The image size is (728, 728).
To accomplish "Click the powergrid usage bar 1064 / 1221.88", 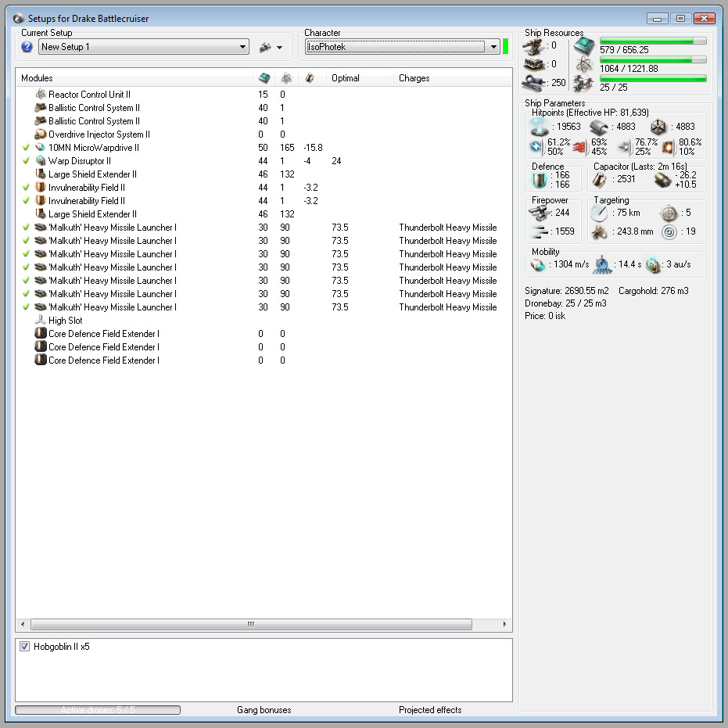I will coord(653,60).
